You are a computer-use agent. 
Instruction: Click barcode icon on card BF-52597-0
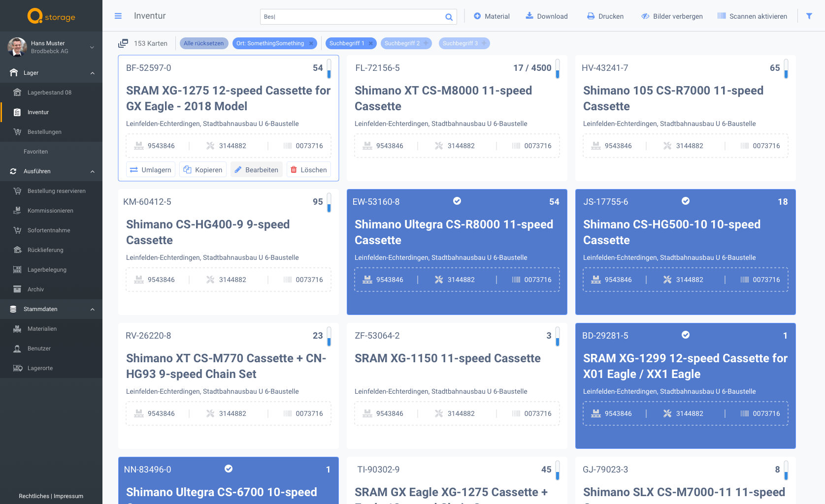(x=288, y=146)
